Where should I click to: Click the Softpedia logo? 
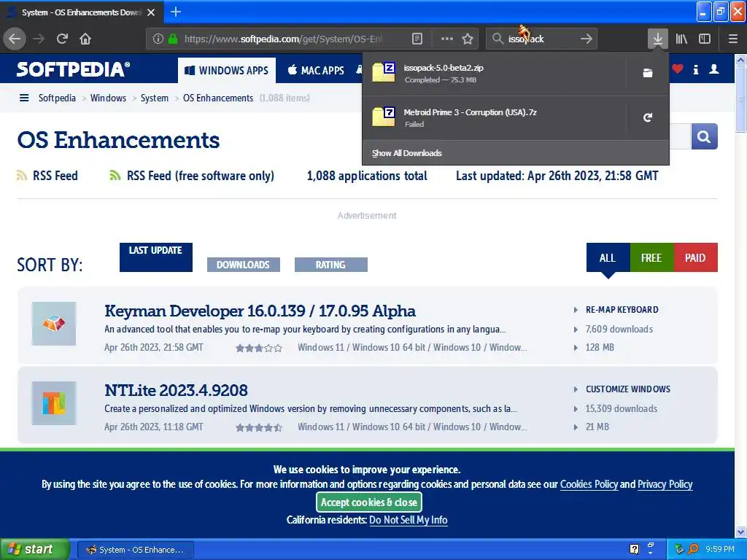[x=73, y=69]
